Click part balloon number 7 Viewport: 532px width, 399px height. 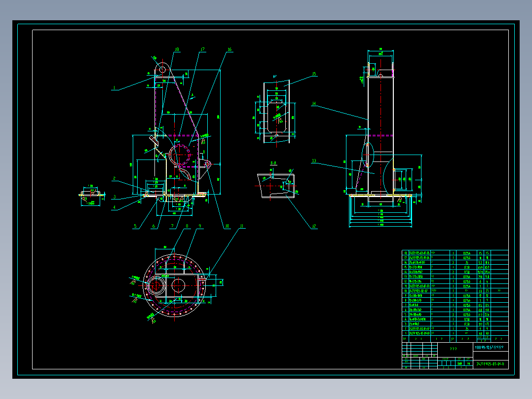pyautogui.click(x=172, y=226)
